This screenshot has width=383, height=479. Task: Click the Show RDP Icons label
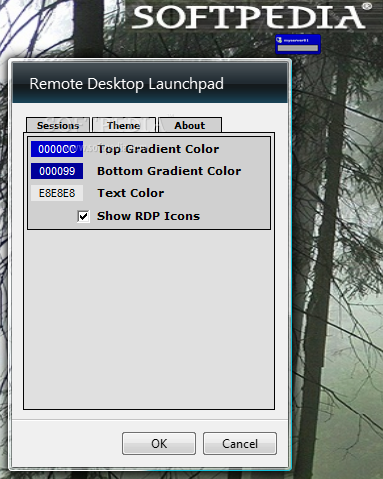point(148,216)
